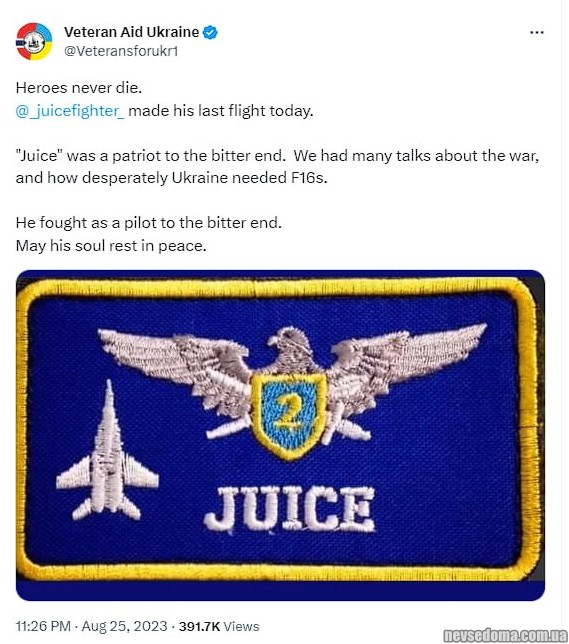The width and height of the screenshot is (569, 644).
Task: Click the 'May his soul rest in peace.' line
Action: (x=111, y=246)
